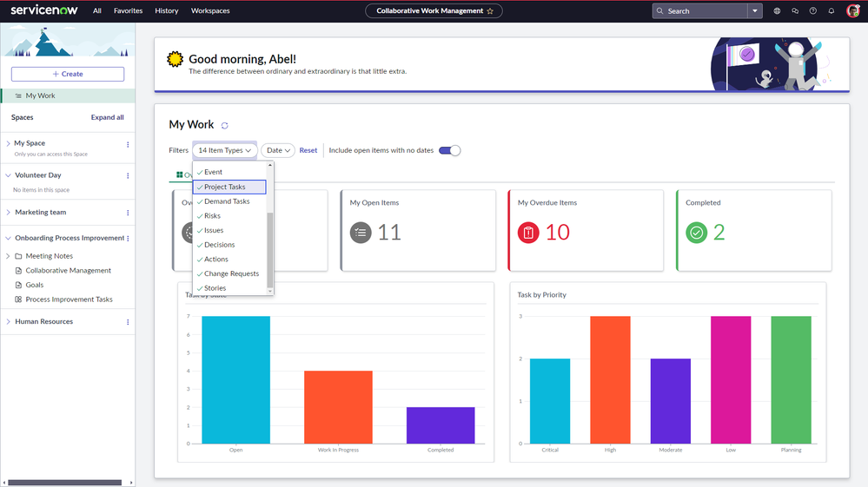Open the History menu
This screenshot has width=868, height=487.
(x=166, y=11)
